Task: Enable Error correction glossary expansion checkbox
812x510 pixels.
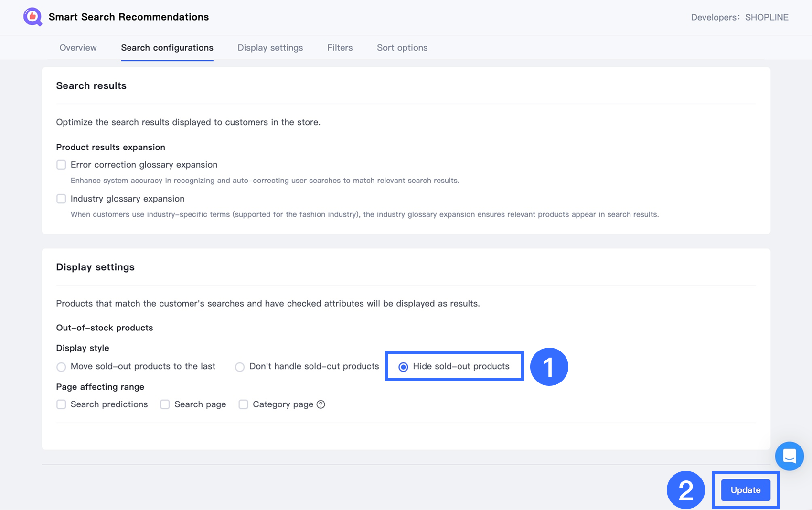Action: [x=61, y=165]
